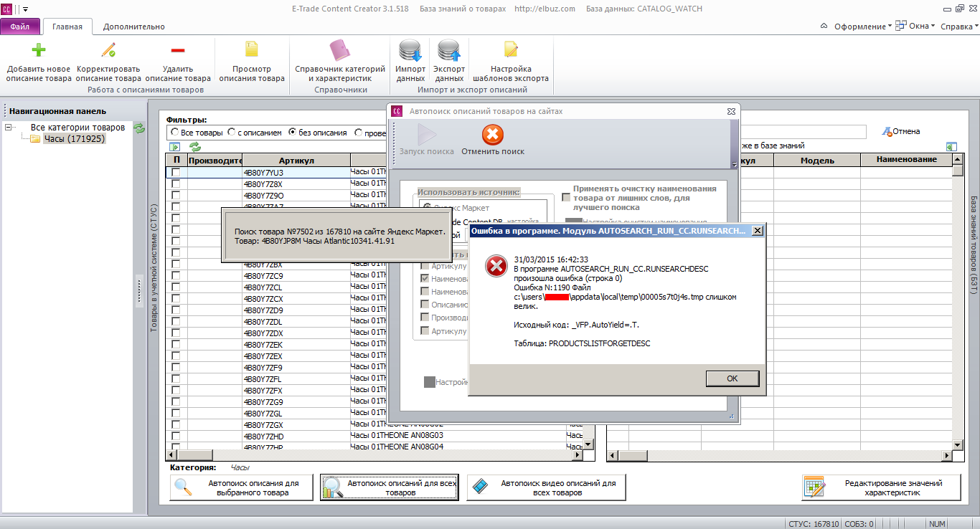
Task: Click the Часы folder icon in the tree
Action: pyautogui.click(x=35, y=139)
